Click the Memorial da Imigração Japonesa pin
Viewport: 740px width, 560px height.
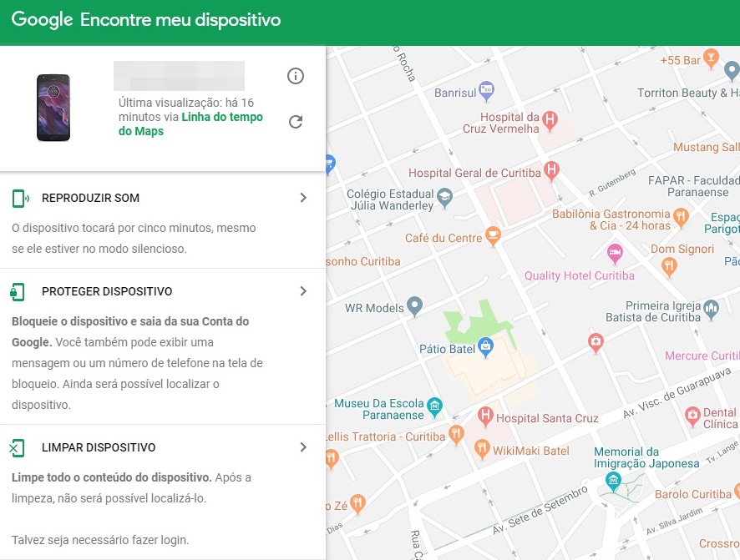613,482
